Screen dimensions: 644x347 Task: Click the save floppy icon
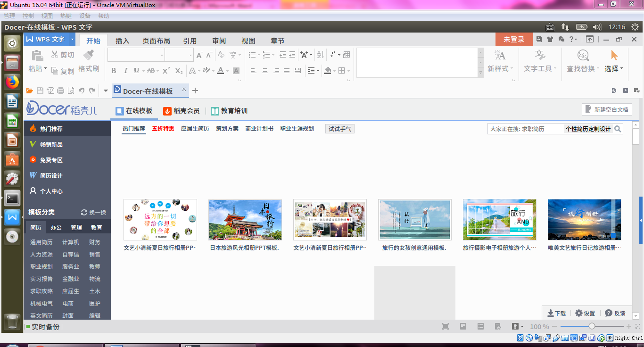click(x=40, y=91)
